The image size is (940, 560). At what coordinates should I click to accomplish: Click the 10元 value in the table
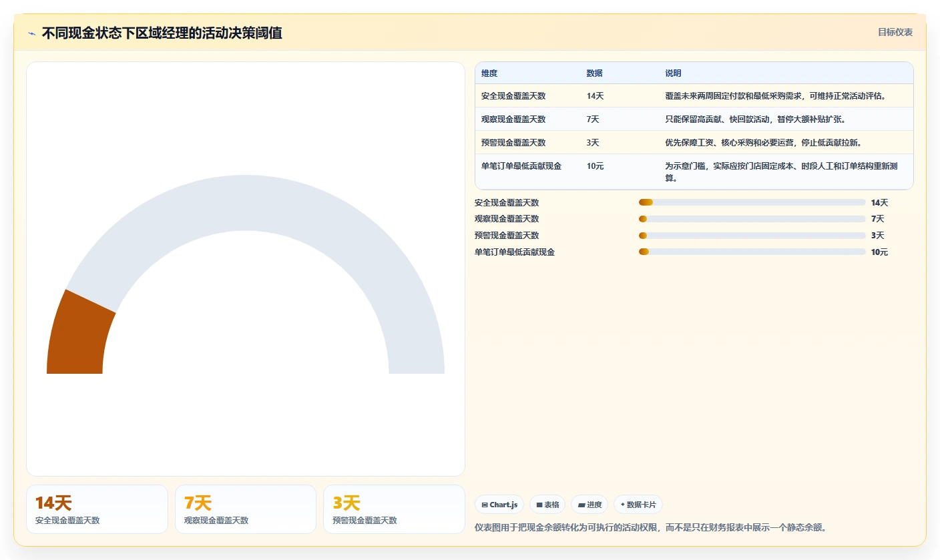pos(596,166)
